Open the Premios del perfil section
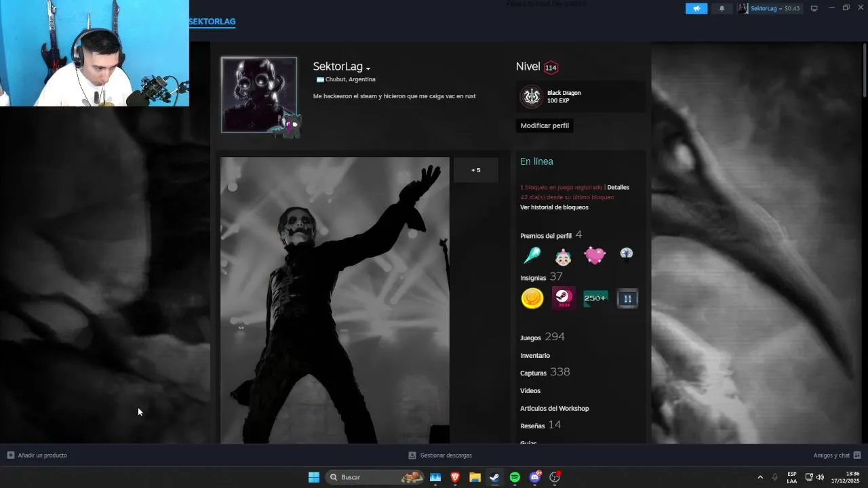Screen dimensions: 868x488 [x=546, y=236]
